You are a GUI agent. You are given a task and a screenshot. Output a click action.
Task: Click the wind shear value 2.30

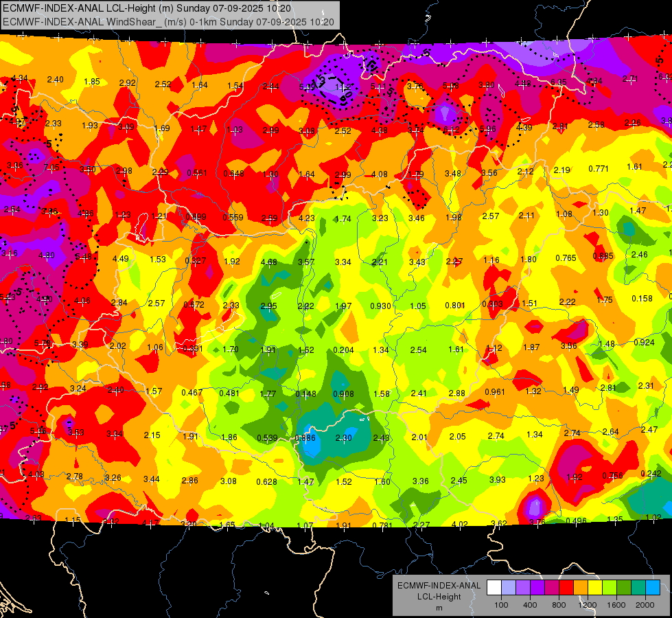click(343, 438)
